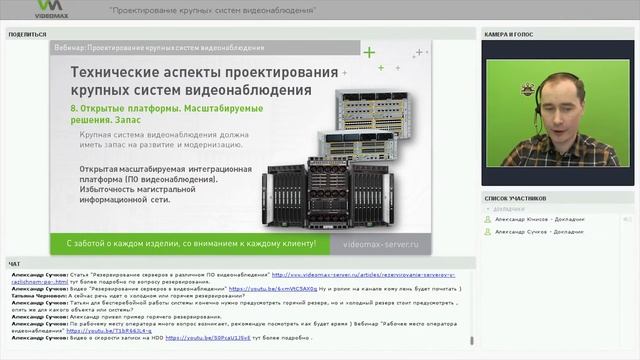Screen dimensions: 640x360
Task: Open the youtu.be/S0PcaUJJ5vE link in chat
Action: tap(208, 338)
